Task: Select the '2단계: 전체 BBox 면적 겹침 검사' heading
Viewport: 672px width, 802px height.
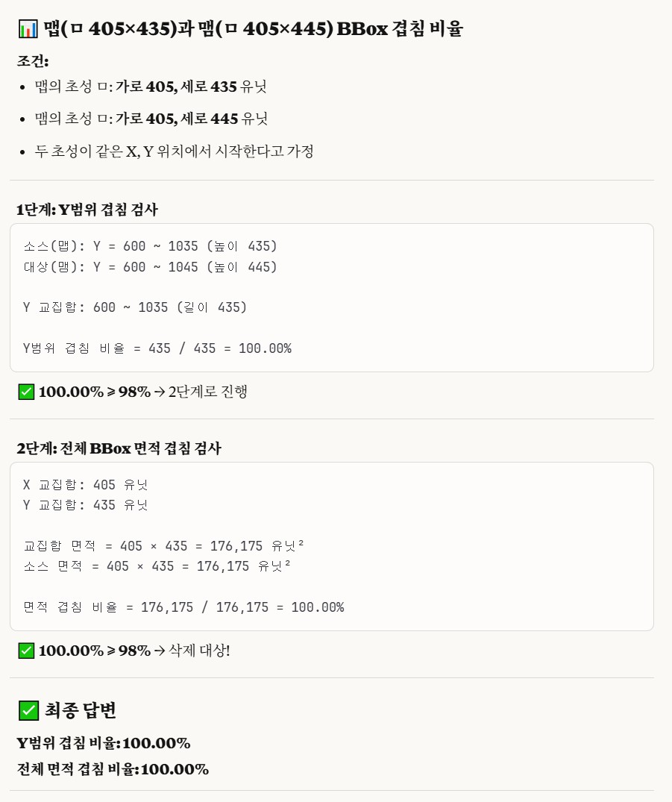Action: 119,448
